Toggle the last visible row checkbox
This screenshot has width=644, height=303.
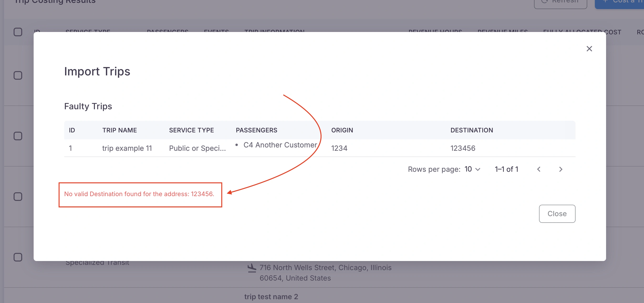[x=18, y=257]
